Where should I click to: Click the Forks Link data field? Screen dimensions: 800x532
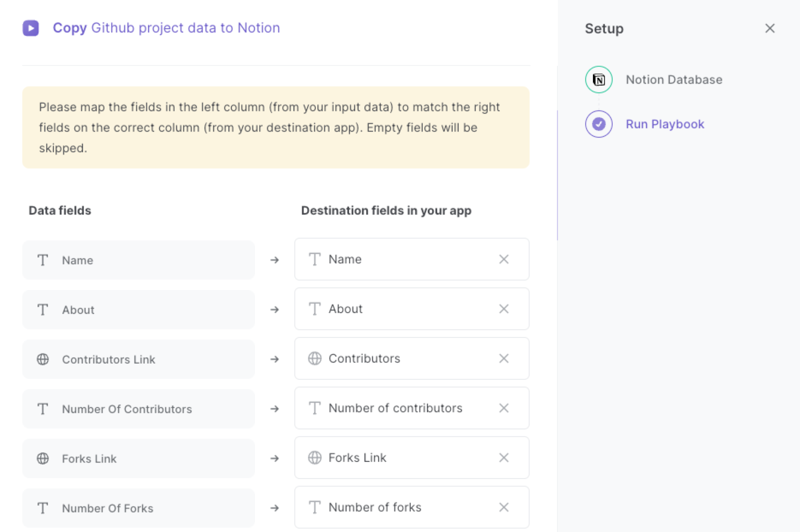(x=138, y=458)
